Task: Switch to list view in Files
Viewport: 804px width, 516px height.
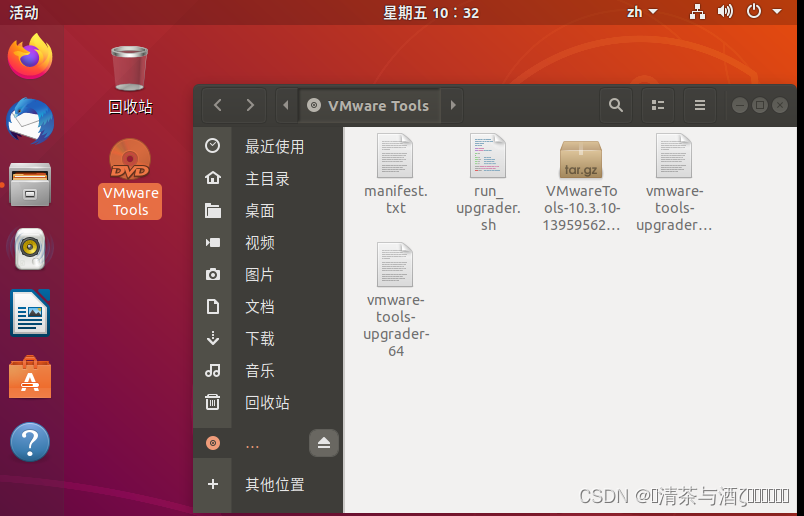Action: click(x=658, y=105)
